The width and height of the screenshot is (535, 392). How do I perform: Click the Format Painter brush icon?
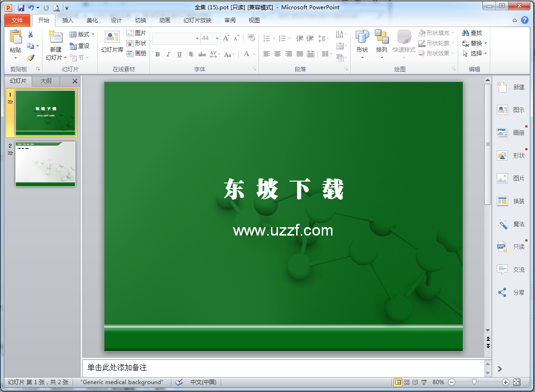(31, 58)
